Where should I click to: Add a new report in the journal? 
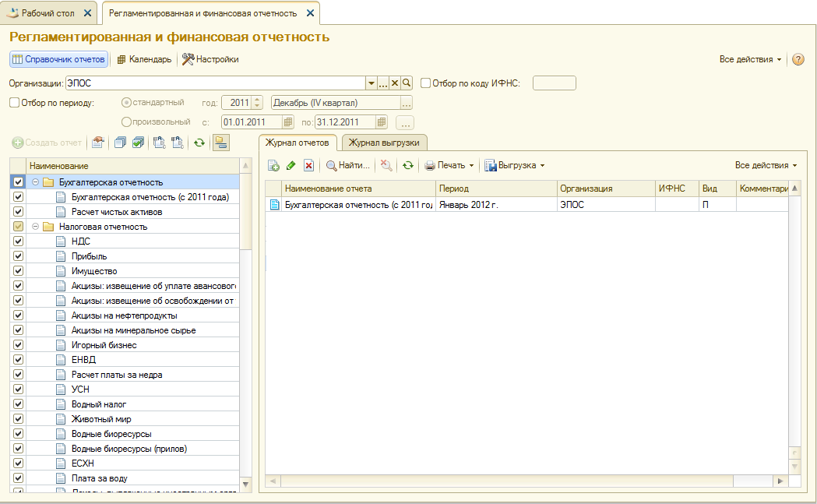click(x=273, y=165)
